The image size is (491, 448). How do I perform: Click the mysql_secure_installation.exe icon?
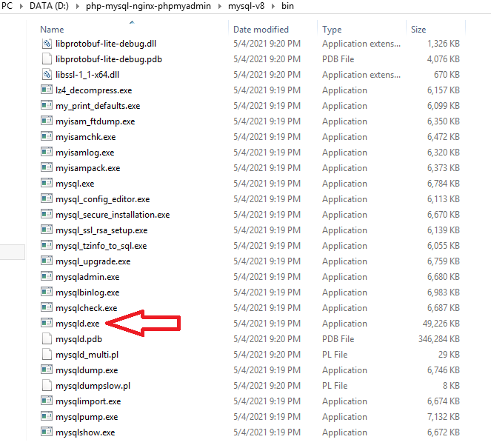[47, 215]
